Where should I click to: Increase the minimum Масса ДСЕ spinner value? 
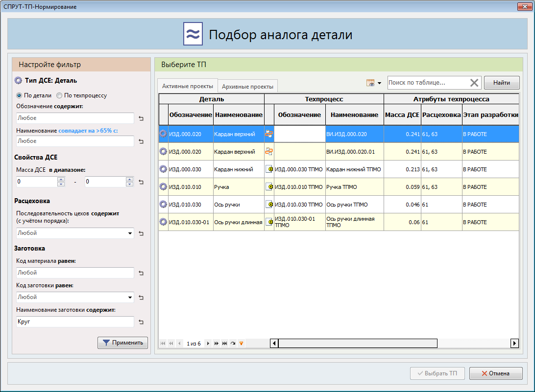(61, 179)
